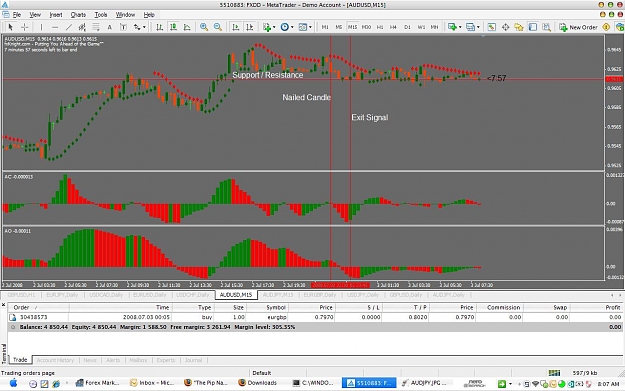Select the cursor arrow tool
Image resolution: width=625 pixels, height=391 pixels.
(x=11, y=27)
